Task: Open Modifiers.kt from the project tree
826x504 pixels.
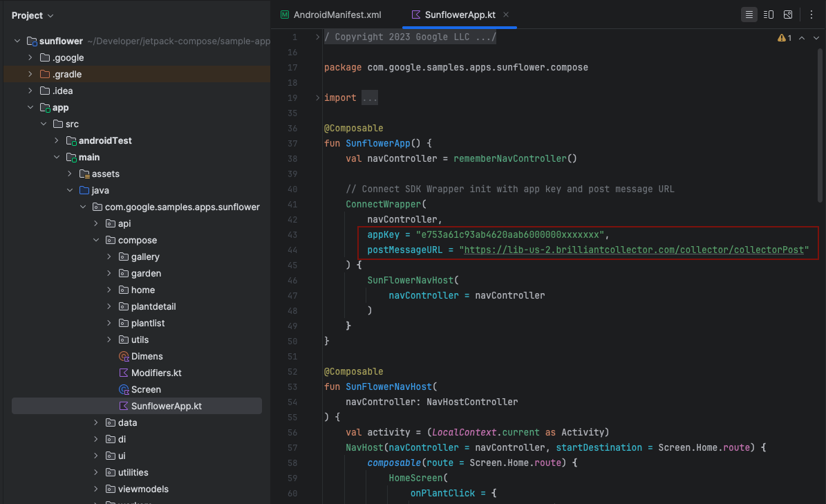Action: [x=156, y=373]
